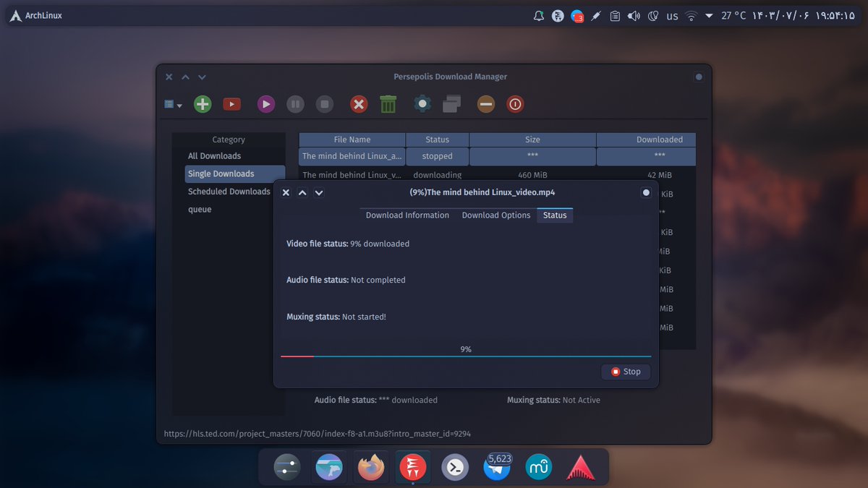868x488 pixels.
Task: Click the red X remove download icon
Action: click(359, 104)
